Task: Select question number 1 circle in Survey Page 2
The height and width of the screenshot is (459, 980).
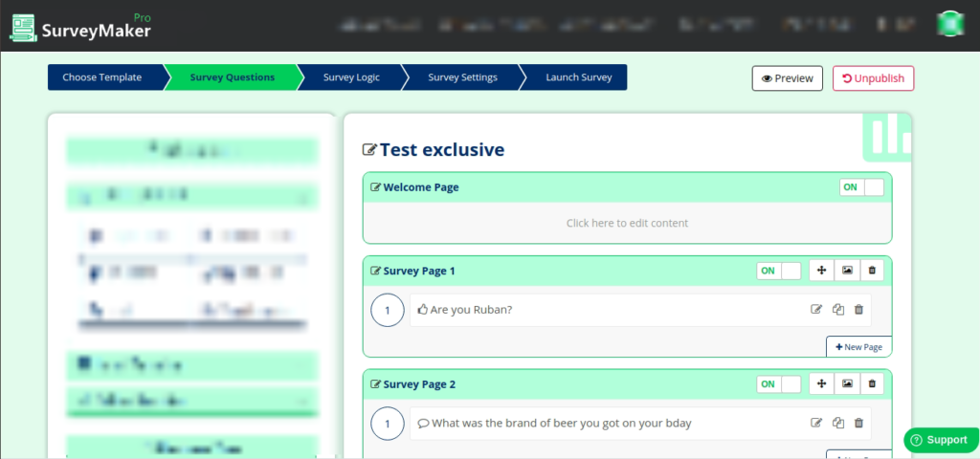Action: [x=388, y=424]
